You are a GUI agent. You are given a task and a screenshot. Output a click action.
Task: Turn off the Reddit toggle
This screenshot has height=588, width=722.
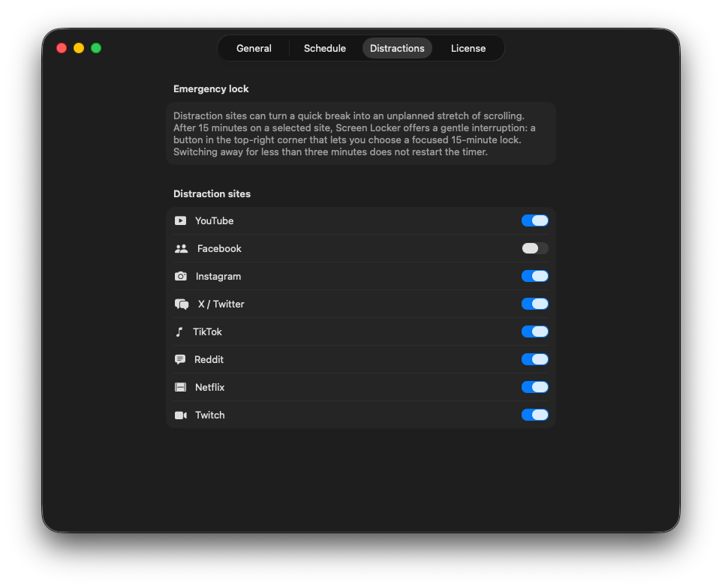pos(534,359)
